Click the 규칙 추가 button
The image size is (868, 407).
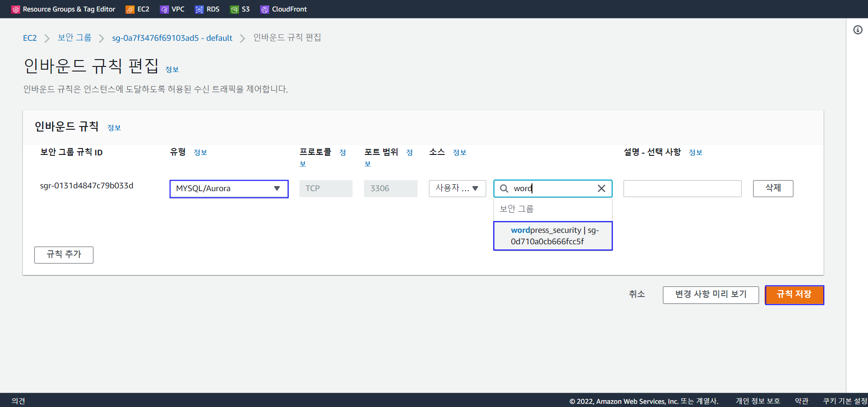[64, 255]
